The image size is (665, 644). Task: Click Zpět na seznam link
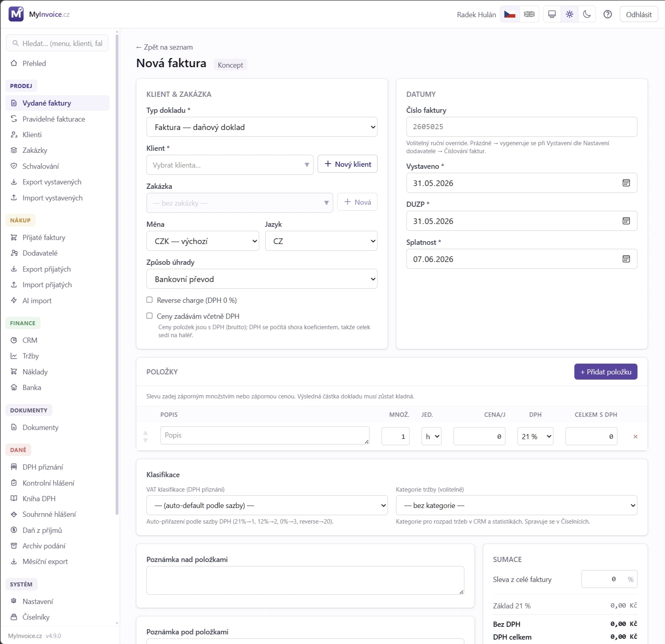click(164, 47)
